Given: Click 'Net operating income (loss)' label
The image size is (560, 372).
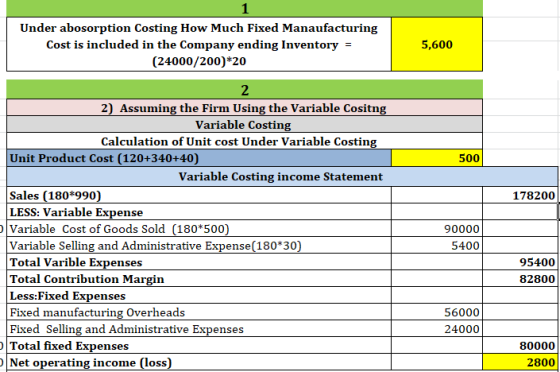Looking at the screenshot, I should pos(199,362).
